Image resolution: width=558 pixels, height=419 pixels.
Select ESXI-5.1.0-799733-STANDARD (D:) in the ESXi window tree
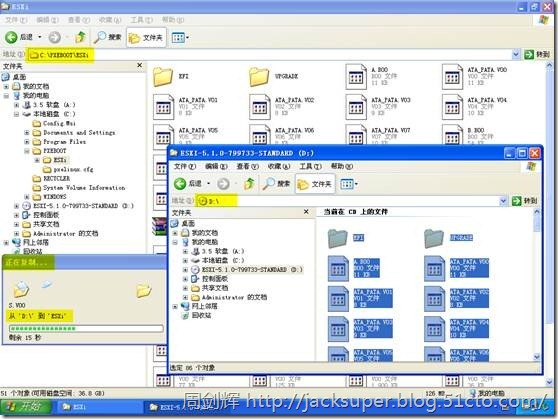(78, 206)
